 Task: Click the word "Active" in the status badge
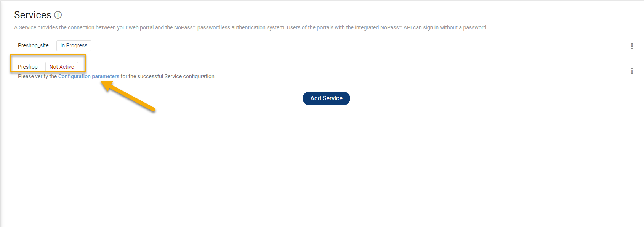67,67
